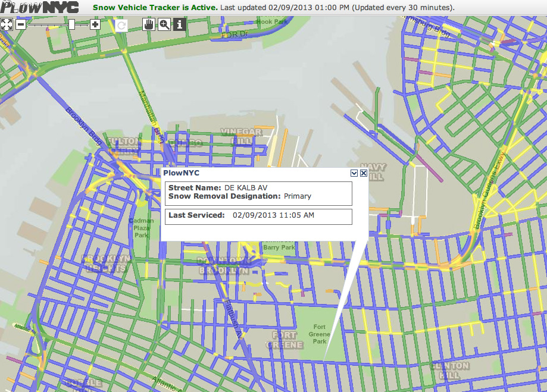Viewport: 547px width, 392px height.
Task: Enable the info identify tool
Action: pyautogui.click(x=179, y=24)
